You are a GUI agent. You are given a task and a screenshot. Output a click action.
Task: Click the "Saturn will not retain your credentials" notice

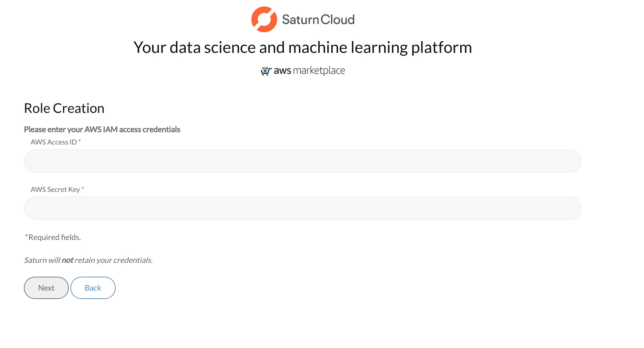88,260
